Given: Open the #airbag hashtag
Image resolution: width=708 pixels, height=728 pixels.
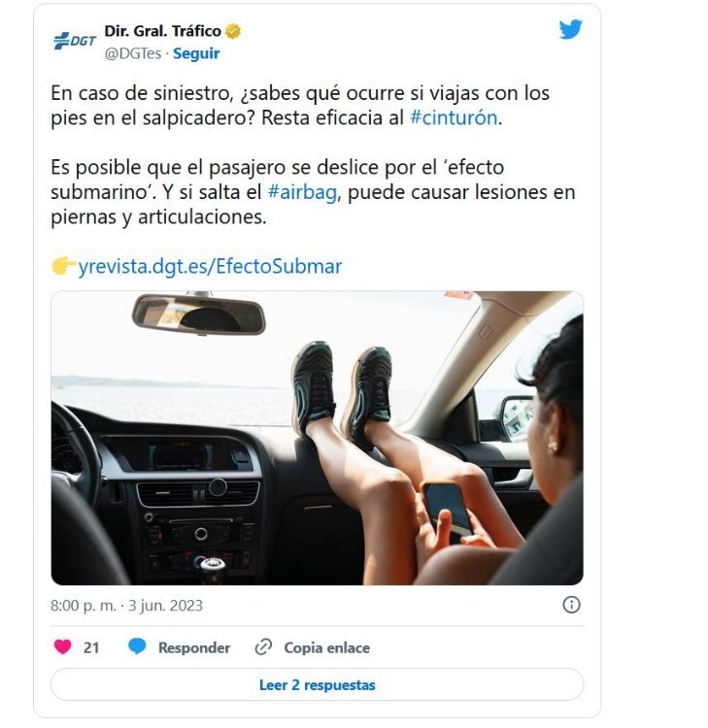Looking at the screenshot, I should (302, 192).
